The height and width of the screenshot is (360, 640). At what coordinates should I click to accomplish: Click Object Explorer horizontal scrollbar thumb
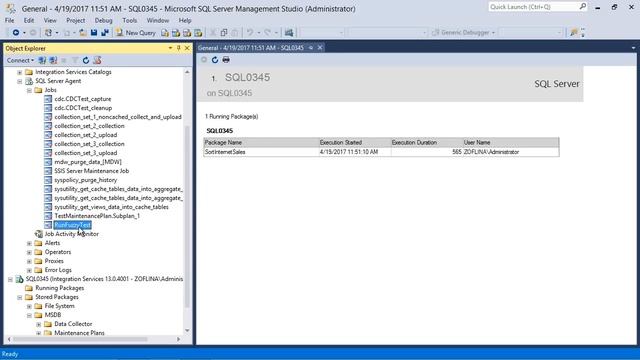[x=80, y=339]
